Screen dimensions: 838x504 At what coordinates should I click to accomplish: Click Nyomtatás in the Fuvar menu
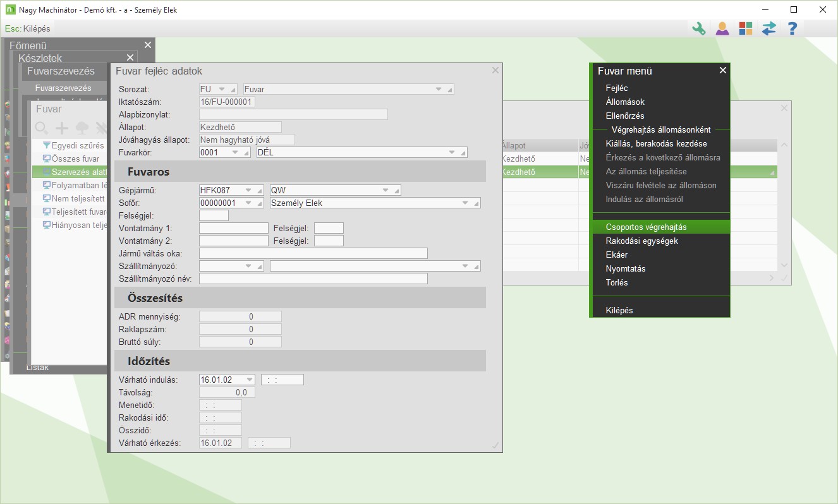[x=626, y=268]
